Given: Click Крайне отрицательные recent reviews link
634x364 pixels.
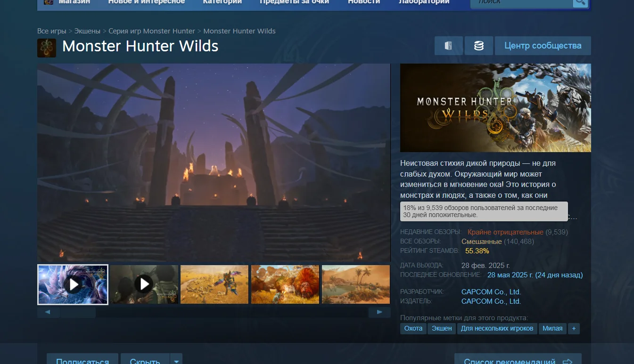Looking at the screenshot, I should [505, 232].
